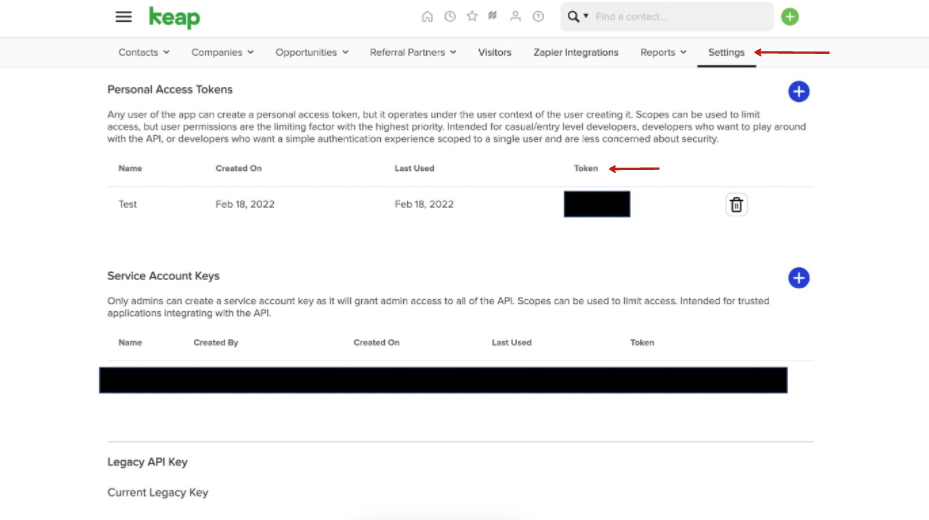Viewport: 929px width, 520px height.
Task: Open the hamburger navigation menu
Action: [123, 17]
